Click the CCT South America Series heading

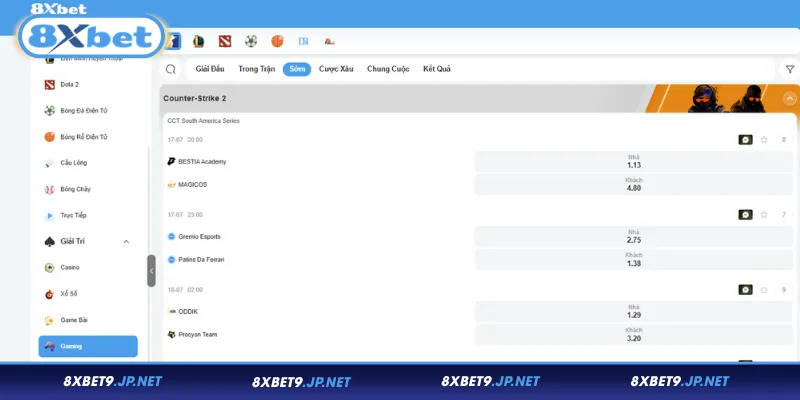204,121
